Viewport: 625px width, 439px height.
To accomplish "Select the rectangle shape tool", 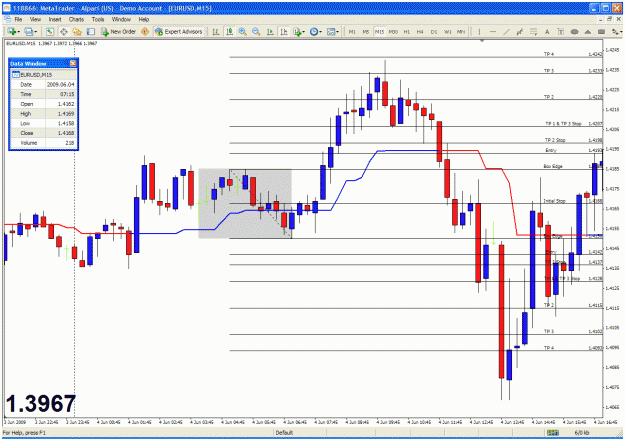I will [x=601, y=31].
